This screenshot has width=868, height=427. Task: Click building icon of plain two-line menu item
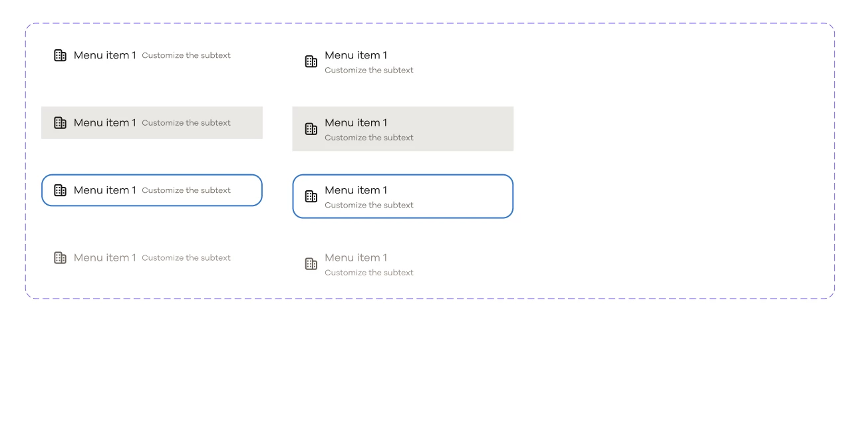311,62
